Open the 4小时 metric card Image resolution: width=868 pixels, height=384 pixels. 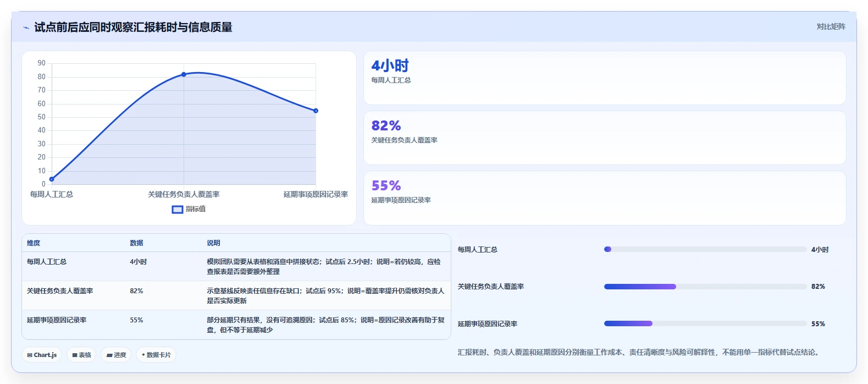[605, 78]
